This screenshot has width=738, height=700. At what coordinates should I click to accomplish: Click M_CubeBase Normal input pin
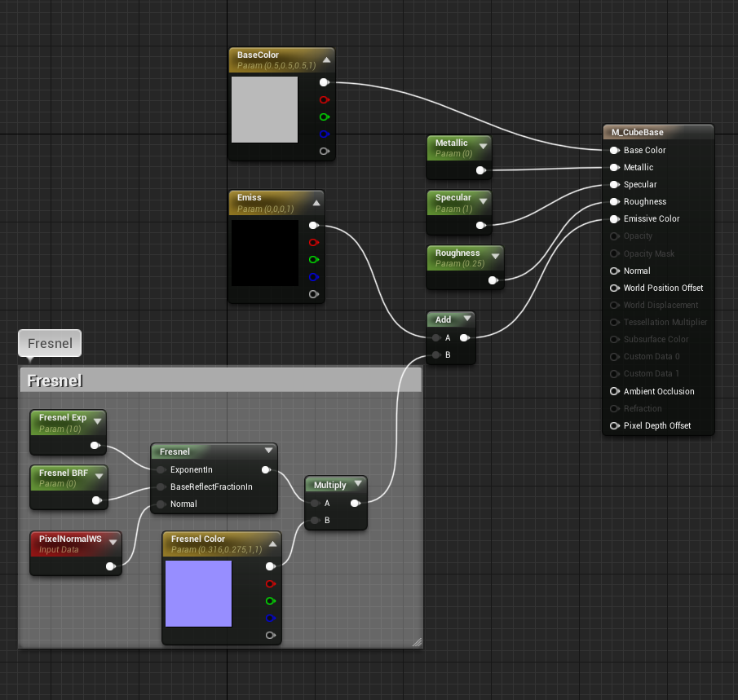(615, 271)
